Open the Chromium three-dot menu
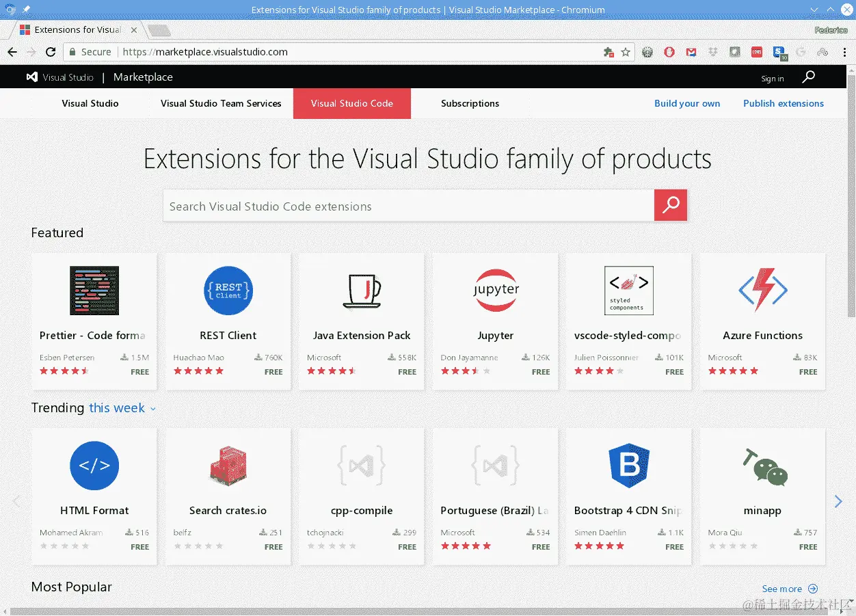Image resolution: width=856 pixels, height=616 pixels. pos(844,52)
